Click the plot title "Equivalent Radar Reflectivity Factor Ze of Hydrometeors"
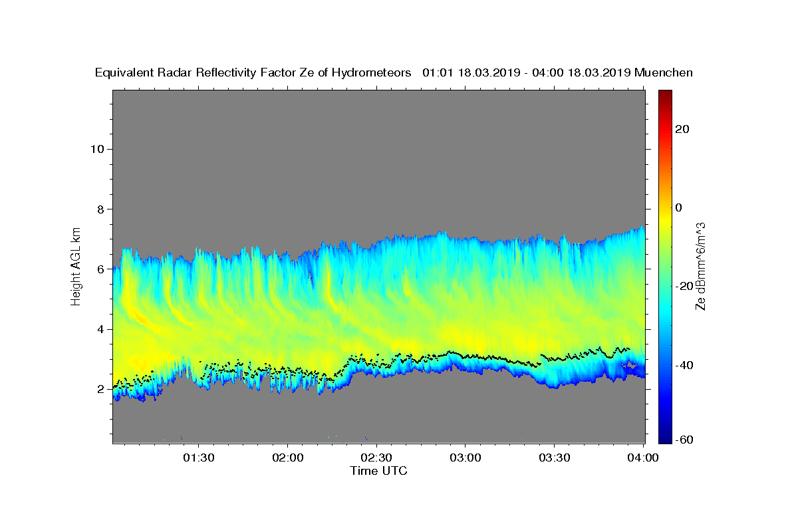Image resolution: width=798 pixels, height=532 pixels. coord(253,73)
